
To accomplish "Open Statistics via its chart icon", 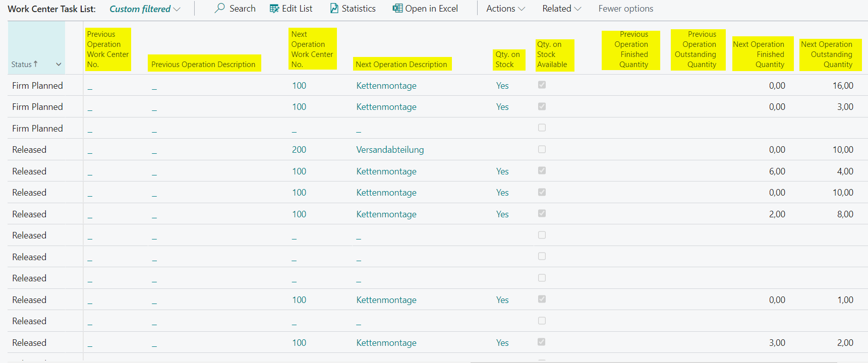I will pos(334,9).
